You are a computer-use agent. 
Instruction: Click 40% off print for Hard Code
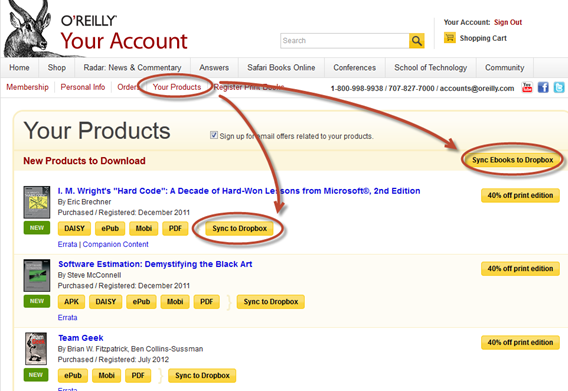coord(520,195)
